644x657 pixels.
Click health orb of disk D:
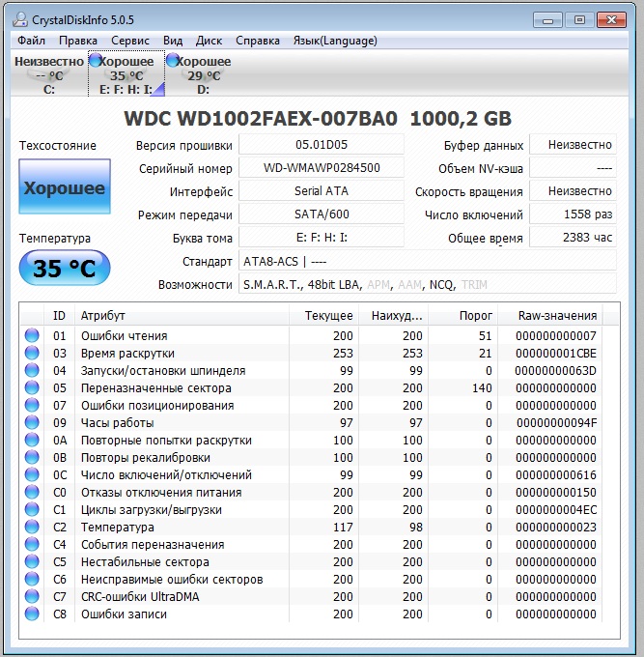(x=173, y=60)
